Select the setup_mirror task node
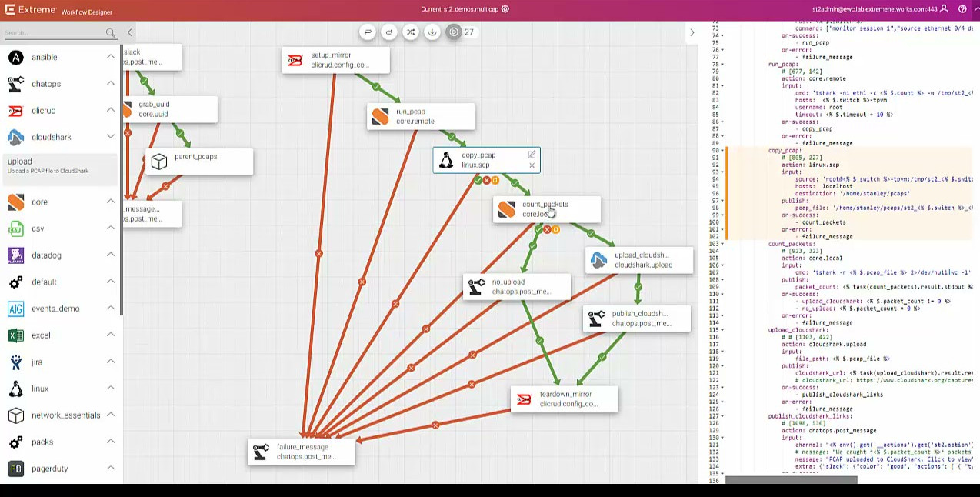Image resolution: width=980 pixels, height=497 pixels. [x=336, y=60]
